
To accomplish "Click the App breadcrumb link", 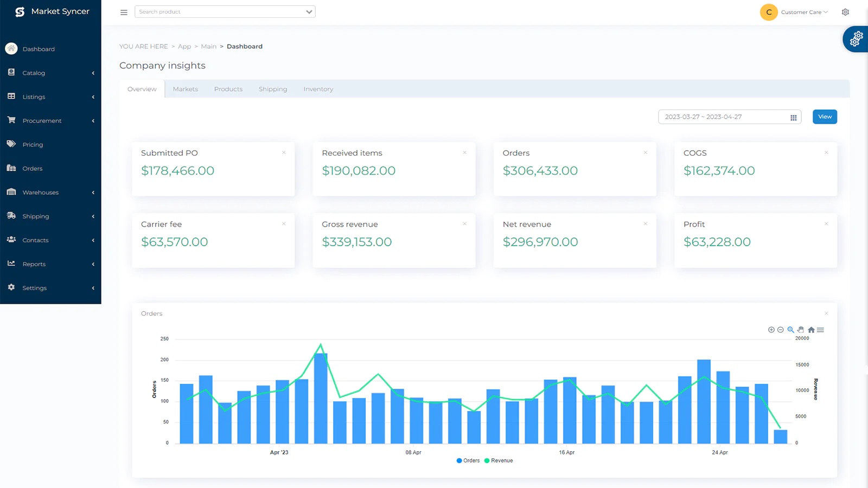I will point(184,47).
